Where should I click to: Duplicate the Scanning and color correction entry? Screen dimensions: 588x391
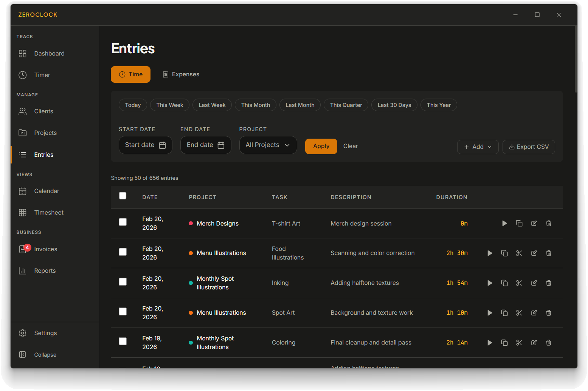tap(504, 253)
